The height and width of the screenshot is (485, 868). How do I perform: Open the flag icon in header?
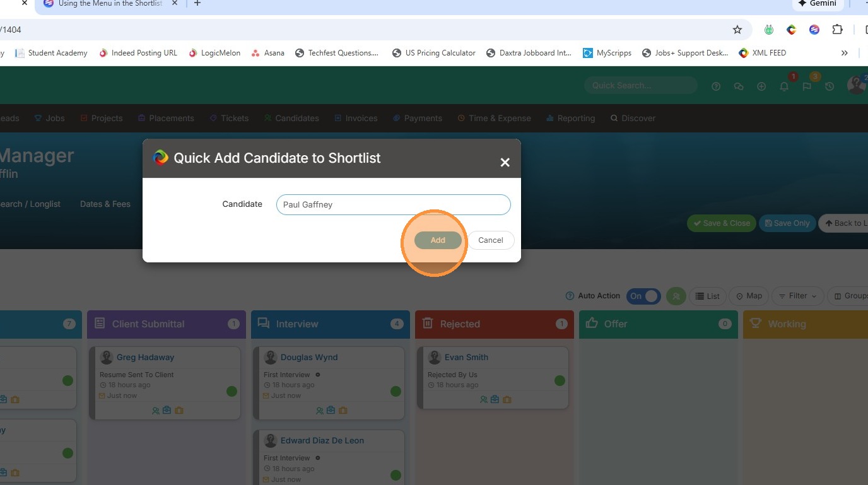tap(807, 86)
